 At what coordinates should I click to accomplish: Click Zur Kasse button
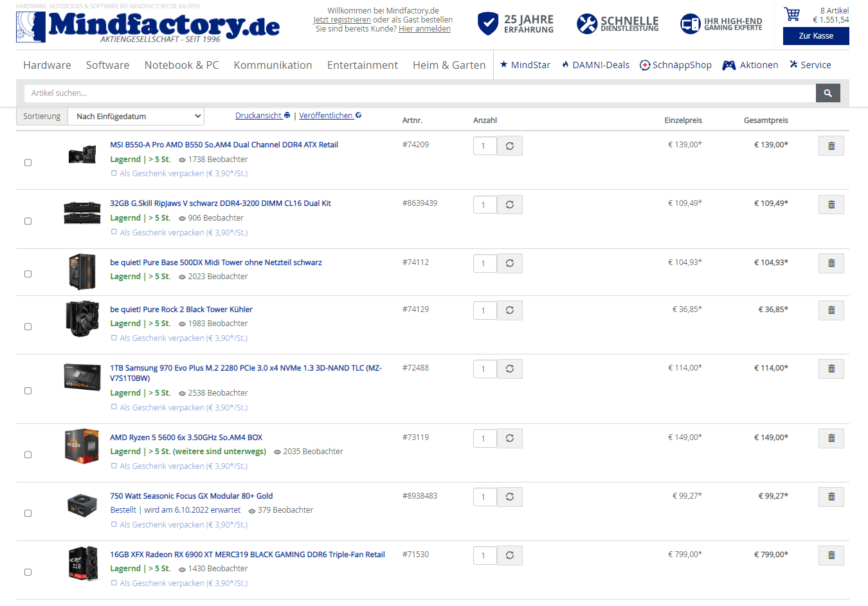click(816, 36)
